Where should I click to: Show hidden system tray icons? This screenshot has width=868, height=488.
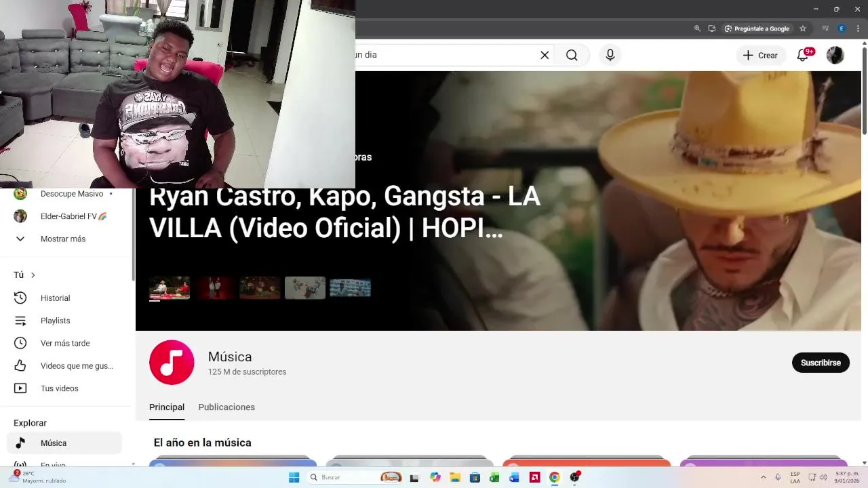764,477
